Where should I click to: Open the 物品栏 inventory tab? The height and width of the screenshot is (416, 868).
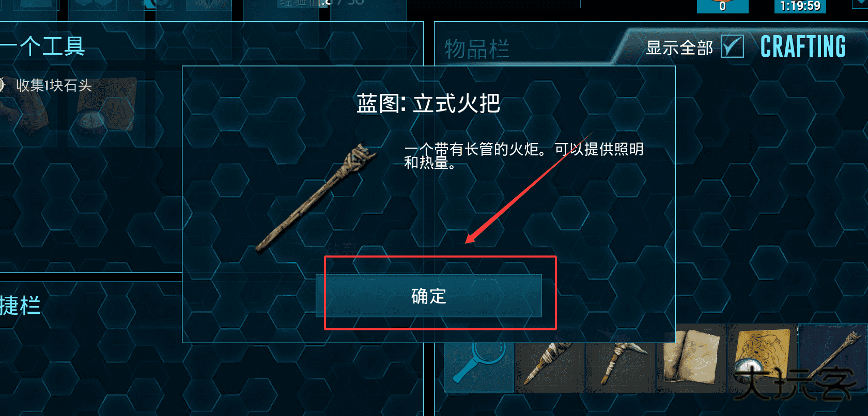(x=477, y=49)
